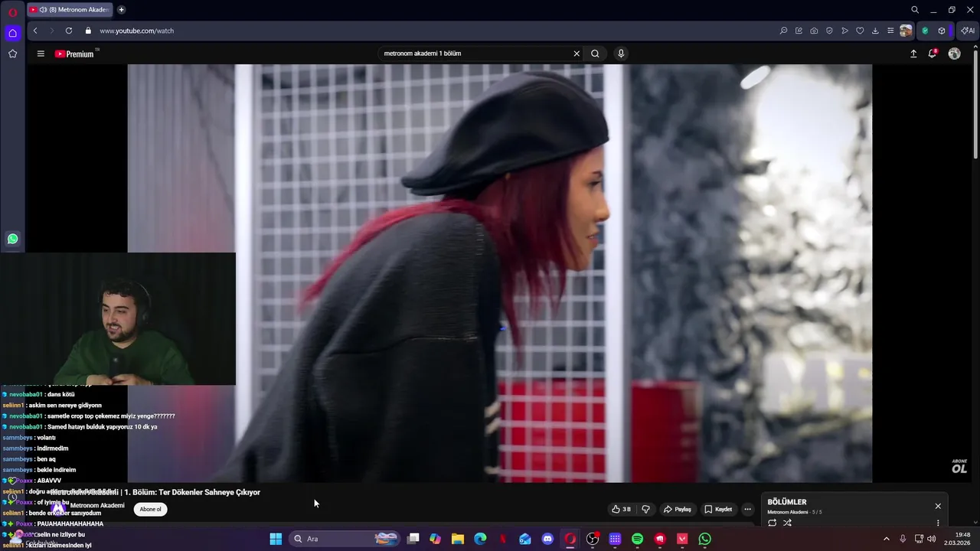The width and height of the screenshot is (980, 551).
Task: Open the YouTube hamburger guide menu
Action: pyautogui.click(x=41, y=54)
